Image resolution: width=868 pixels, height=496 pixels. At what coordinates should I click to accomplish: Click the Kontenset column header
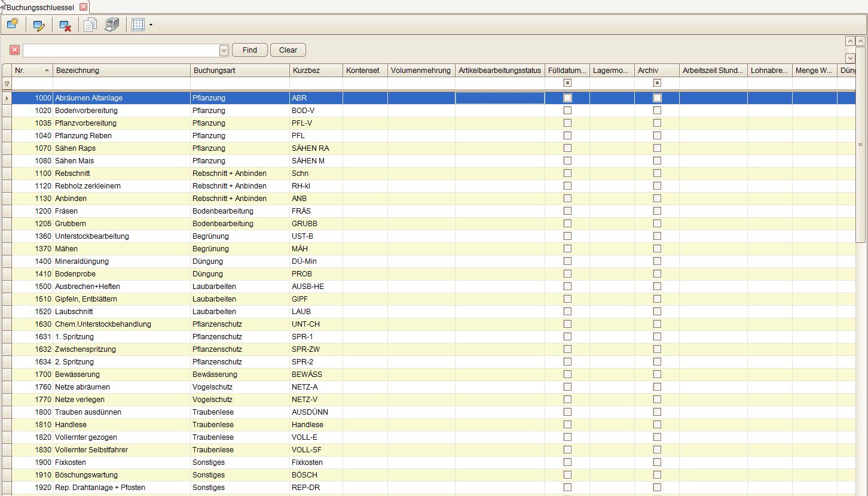coord(365,70)
